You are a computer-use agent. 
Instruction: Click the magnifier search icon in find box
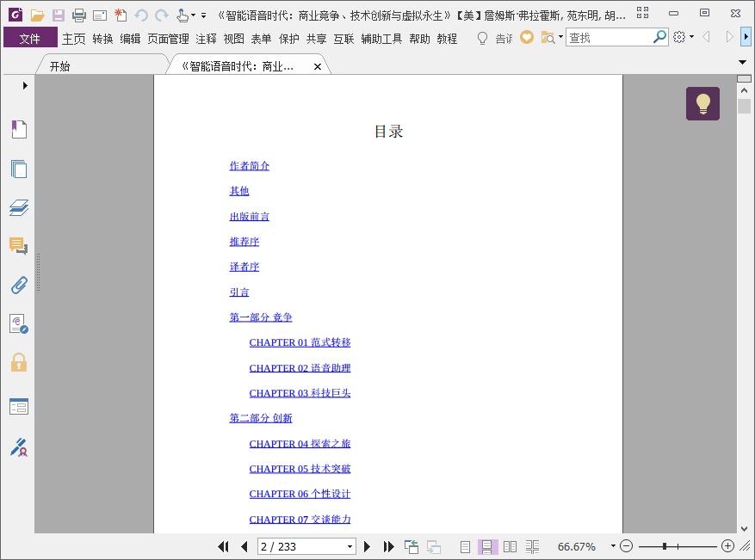[x=659, y=37]
